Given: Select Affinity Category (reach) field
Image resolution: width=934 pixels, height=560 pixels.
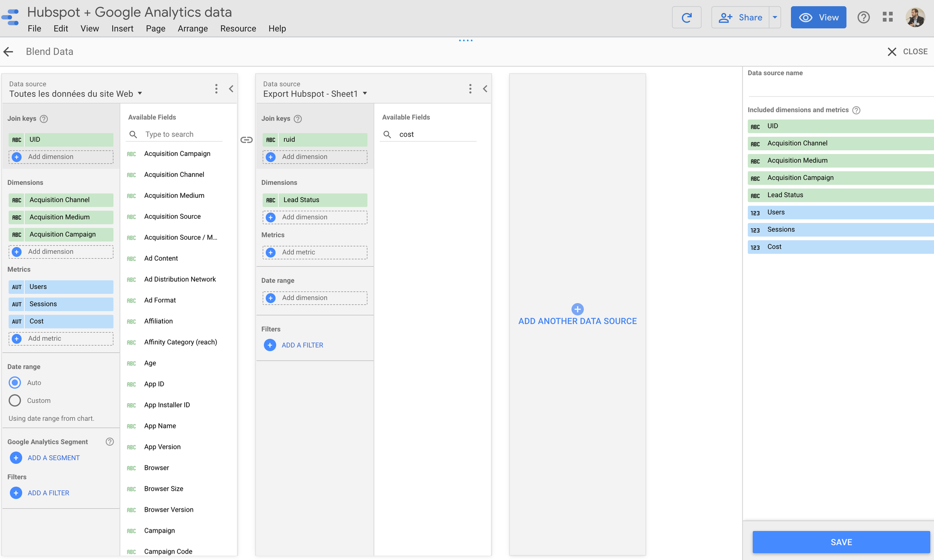Looking at the screenshot, I should 181,342.
